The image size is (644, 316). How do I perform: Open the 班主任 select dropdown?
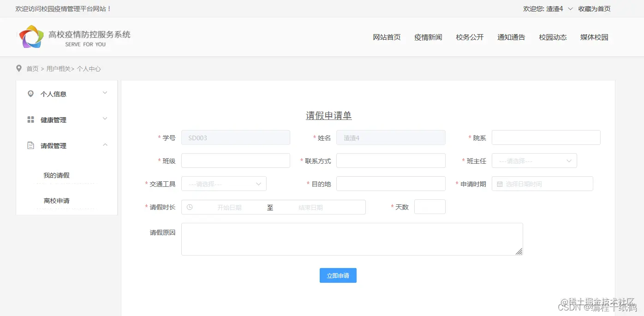coord(534,161)
